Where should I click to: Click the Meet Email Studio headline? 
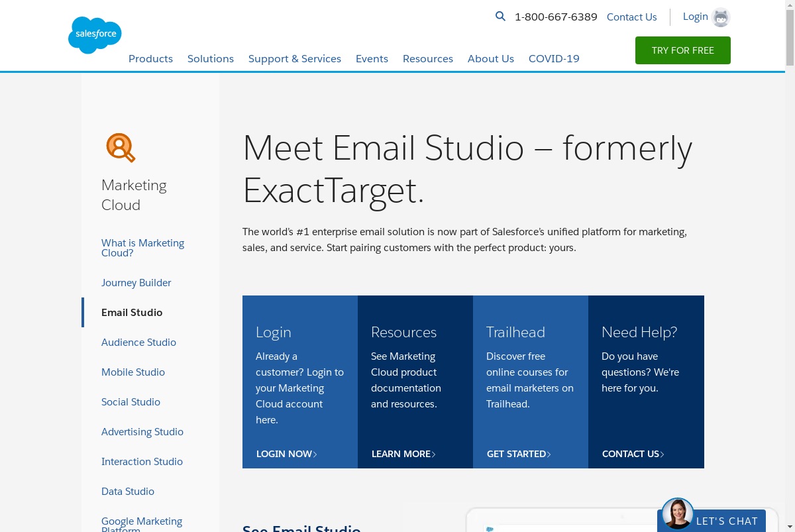(467, 170)
